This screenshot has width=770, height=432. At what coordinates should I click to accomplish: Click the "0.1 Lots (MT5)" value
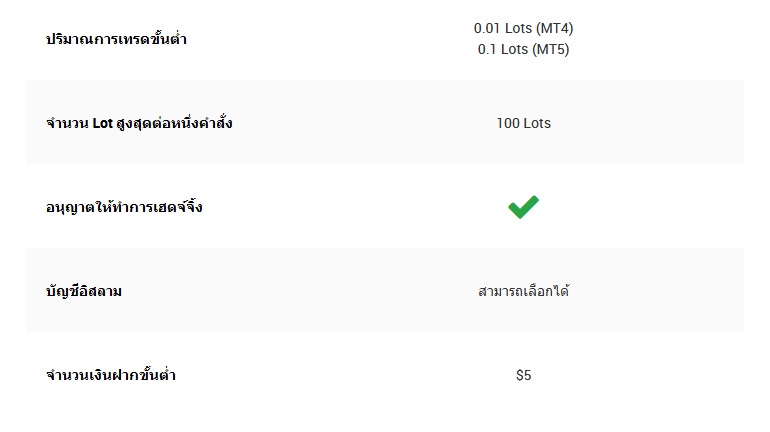click(x=523, y=49)
